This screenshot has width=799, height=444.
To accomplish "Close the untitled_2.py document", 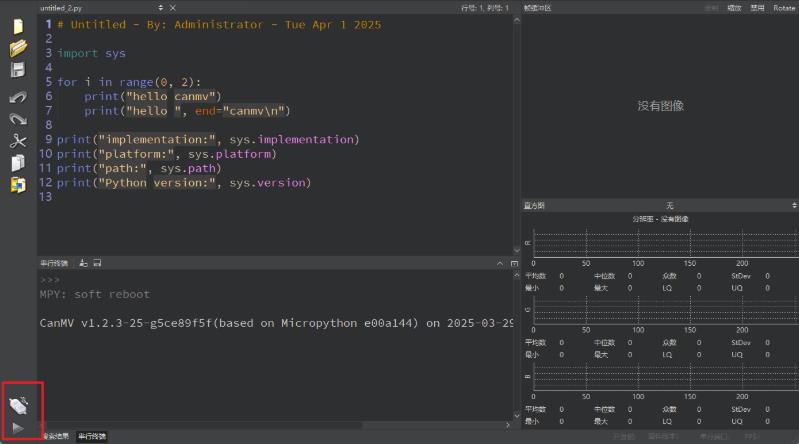I will pyautogui.click(x=173, y=7).
